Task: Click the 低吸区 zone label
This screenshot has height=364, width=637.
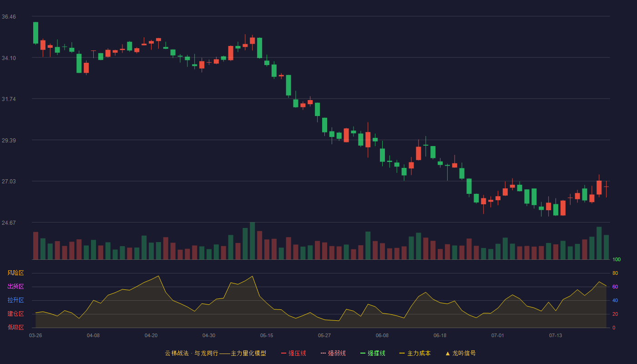Action: 15,328
